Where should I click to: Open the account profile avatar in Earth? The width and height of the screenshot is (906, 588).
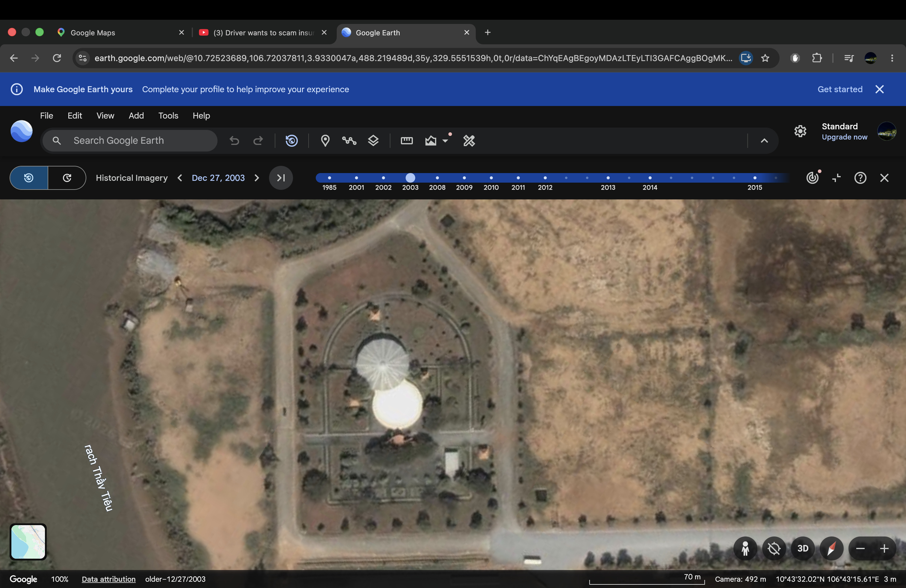887,131
